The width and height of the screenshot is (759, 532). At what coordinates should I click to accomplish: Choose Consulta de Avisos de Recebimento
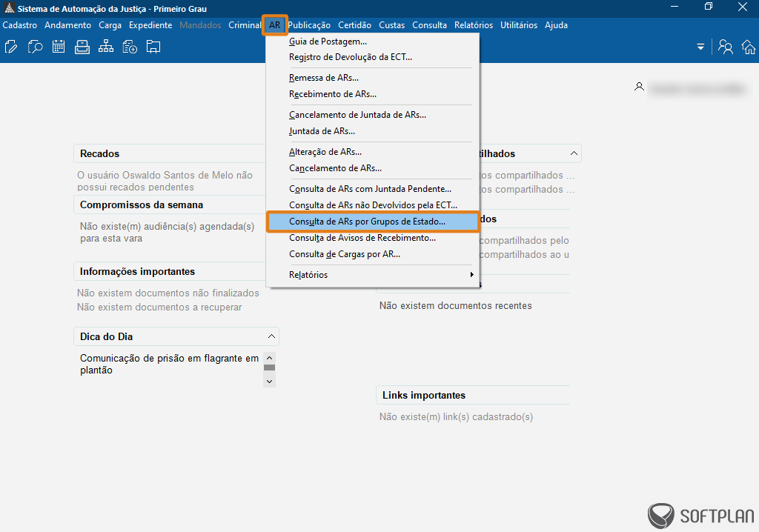click(x=372, y=238)
